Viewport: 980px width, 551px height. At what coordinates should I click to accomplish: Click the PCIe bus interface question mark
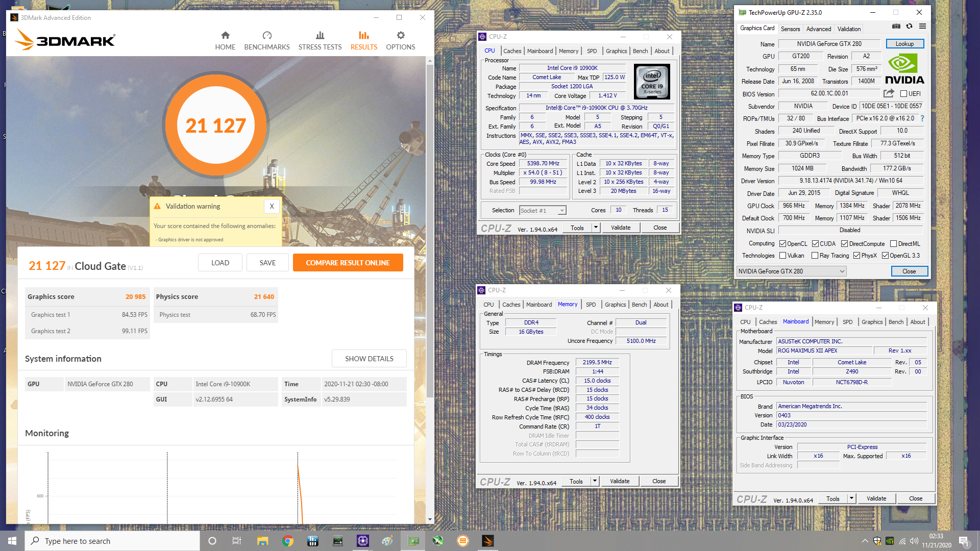point(922,118)
